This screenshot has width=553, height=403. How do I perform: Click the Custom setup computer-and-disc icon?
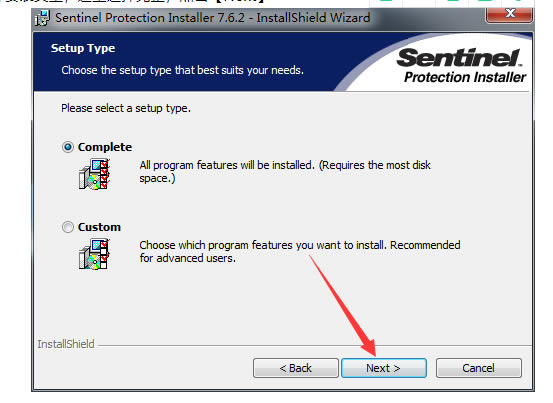click(94, 254)
